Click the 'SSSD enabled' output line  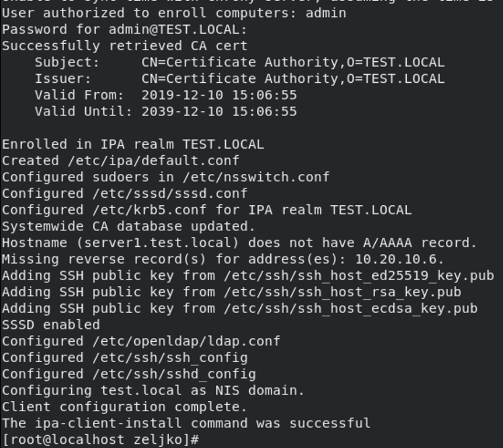(51, 324)
